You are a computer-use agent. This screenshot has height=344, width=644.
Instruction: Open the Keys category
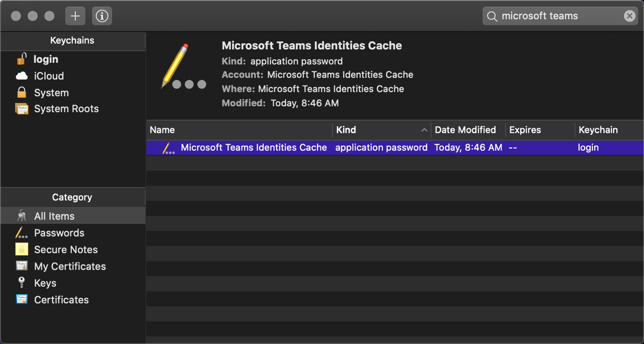pos(45,283)
